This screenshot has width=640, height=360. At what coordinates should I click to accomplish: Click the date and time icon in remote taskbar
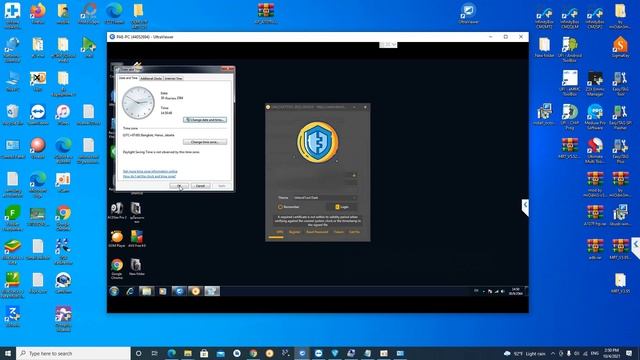212,291
